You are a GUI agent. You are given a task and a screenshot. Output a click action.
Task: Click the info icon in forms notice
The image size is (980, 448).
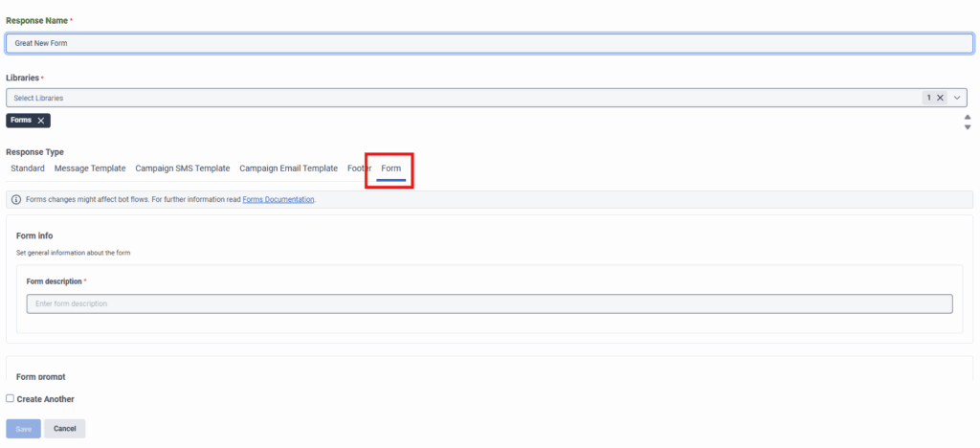(x=16, y=200)
